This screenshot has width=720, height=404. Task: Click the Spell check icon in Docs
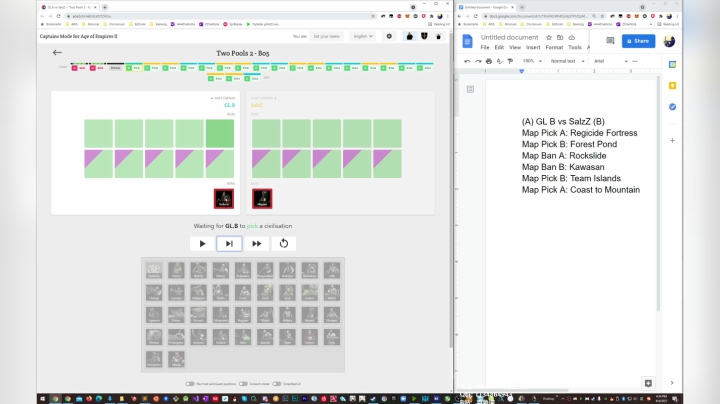(500, 61)
